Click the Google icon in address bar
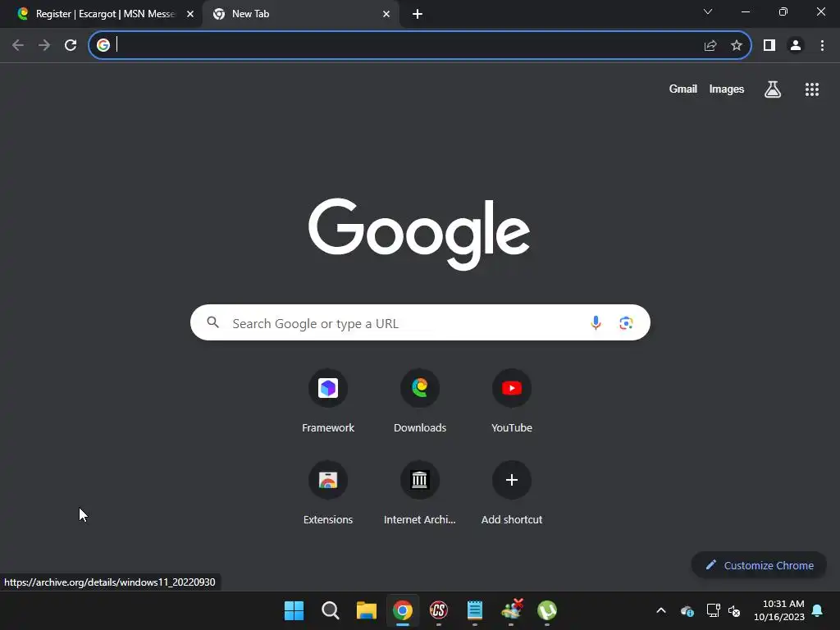 tap(103, 45)
